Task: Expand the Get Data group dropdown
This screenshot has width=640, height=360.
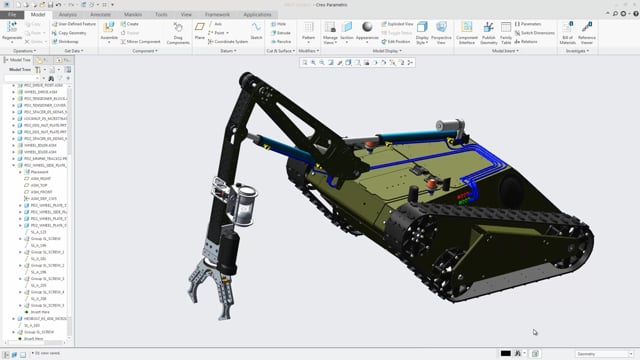Action: click(74, 51)
